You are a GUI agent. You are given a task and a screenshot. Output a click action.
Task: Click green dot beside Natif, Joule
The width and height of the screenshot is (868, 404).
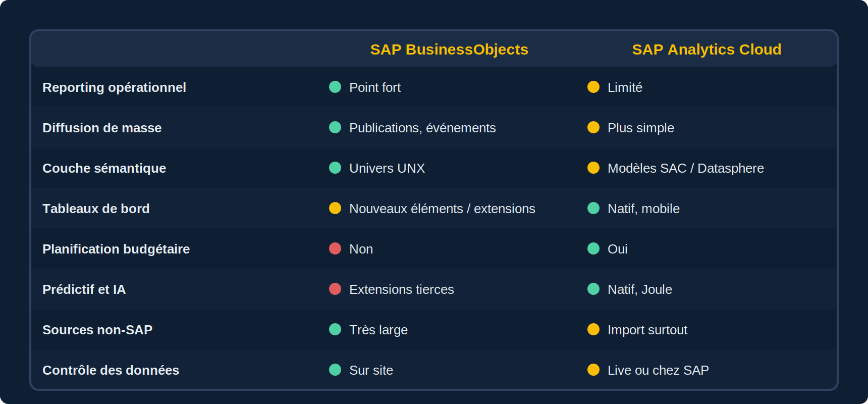click(x=593, y=289)
